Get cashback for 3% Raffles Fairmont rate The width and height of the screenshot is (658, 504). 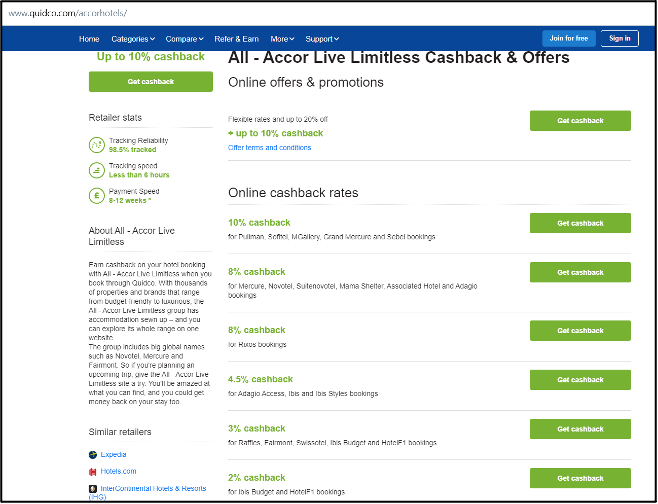pyautogui.click(x=580, y=429)
